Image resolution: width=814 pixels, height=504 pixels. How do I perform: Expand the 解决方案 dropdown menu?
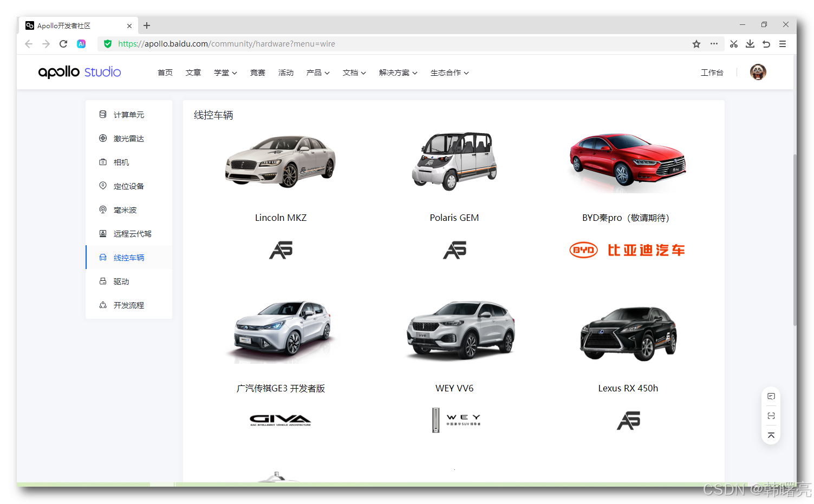coord(398,73)
